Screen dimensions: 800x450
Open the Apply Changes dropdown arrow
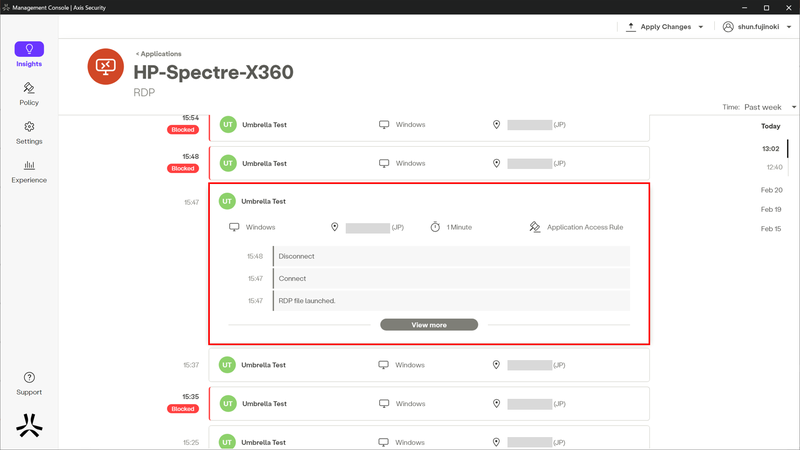click(x=701, y=27)
